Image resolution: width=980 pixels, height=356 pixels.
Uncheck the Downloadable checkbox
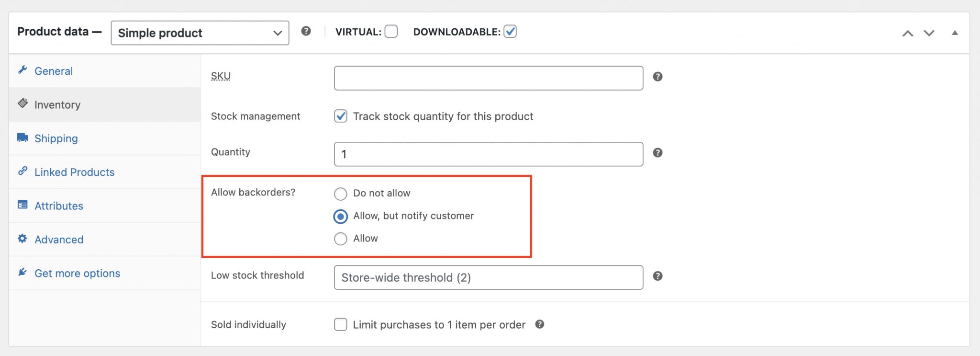coord(510,31)
